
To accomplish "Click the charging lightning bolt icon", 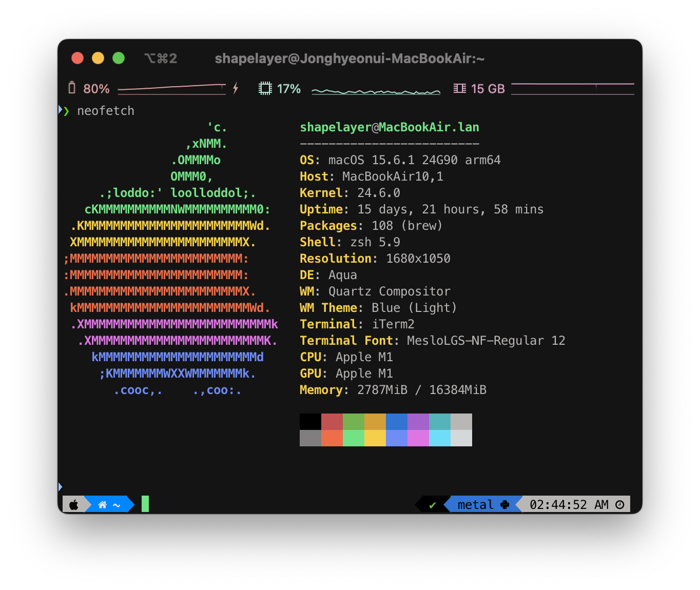I will 236,88.
